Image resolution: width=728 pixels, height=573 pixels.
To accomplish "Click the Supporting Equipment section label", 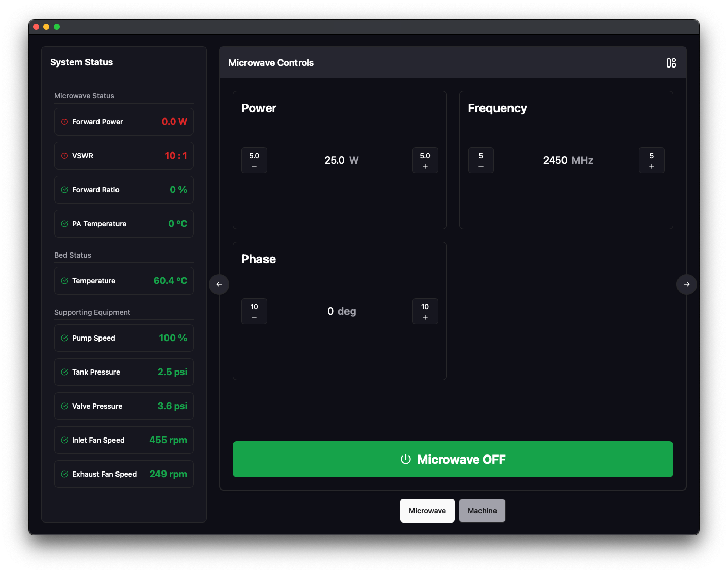I will click(92, 312).
